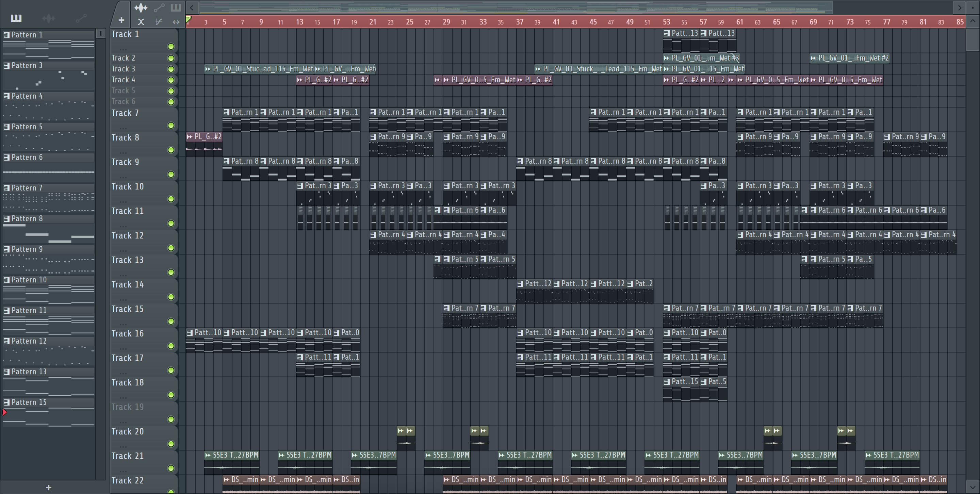Click the red play marker beside Pattern 15
This screenshot has width=980, height=494.
click(4, 412)
